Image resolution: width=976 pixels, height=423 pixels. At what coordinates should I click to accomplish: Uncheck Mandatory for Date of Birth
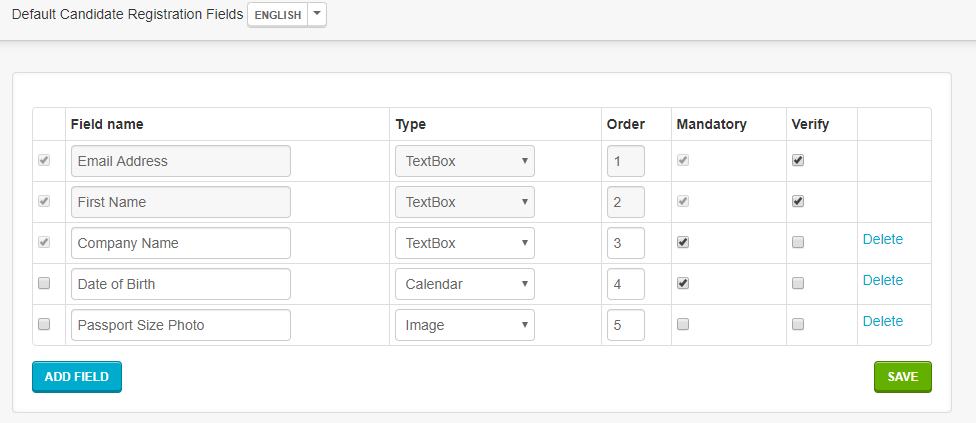coord(683,284)
